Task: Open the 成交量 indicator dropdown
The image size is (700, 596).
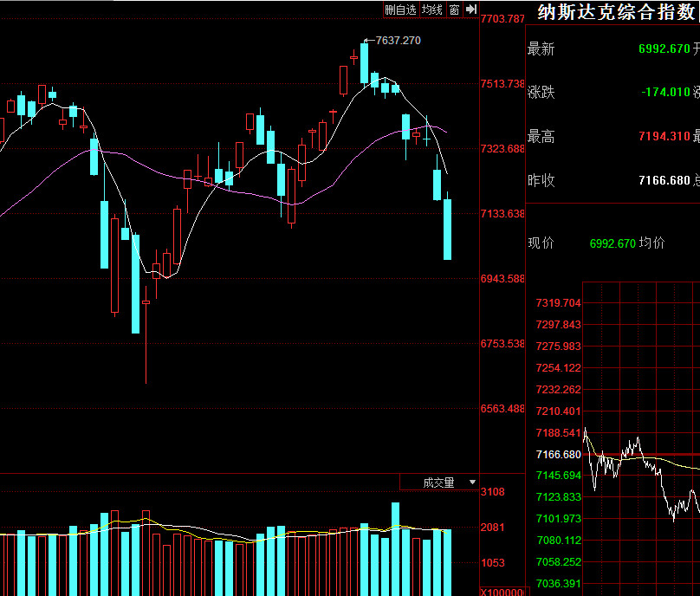Action: pyautogui.click(x=438, y=483)
